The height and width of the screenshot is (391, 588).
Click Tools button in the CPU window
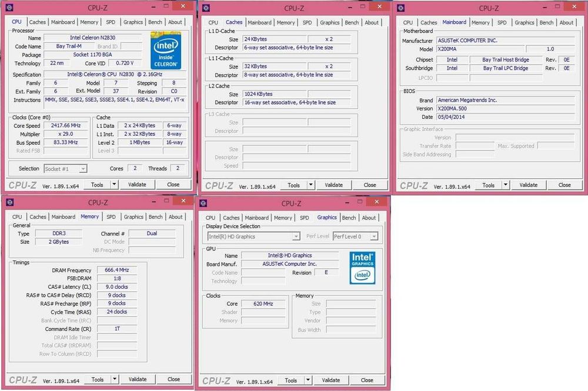[x=97, y=185]
